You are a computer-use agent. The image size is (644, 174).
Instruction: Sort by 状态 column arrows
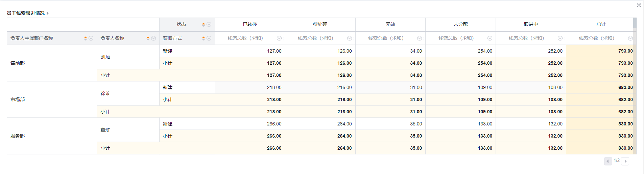[204, 25]
